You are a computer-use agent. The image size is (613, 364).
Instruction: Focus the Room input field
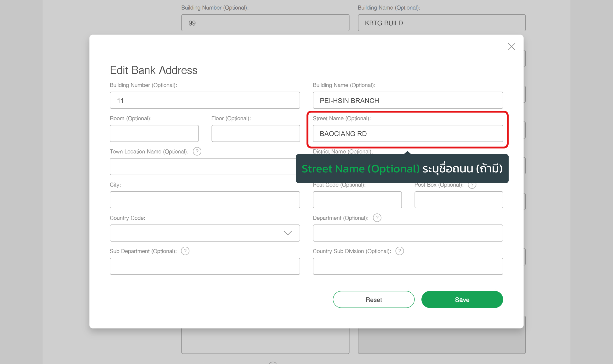pos(154,133)
